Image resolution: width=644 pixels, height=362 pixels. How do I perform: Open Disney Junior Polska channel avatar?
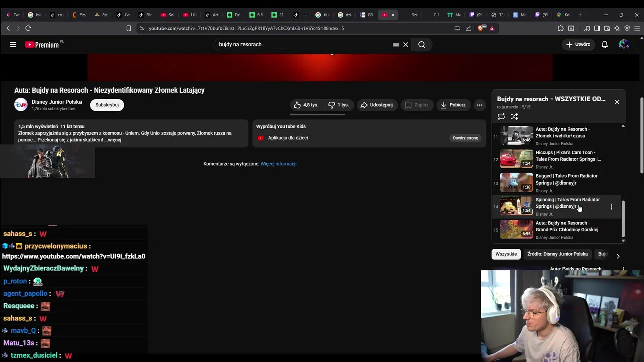pyautogui.click(x=21, y=105)
